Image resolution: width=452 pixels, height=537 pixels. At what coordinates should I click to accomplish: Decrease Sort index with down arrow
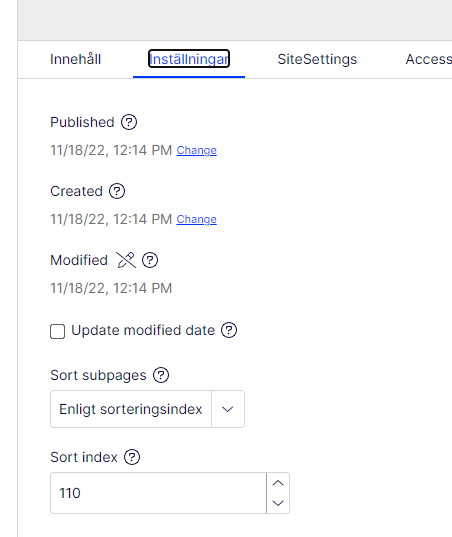[278, 503]
